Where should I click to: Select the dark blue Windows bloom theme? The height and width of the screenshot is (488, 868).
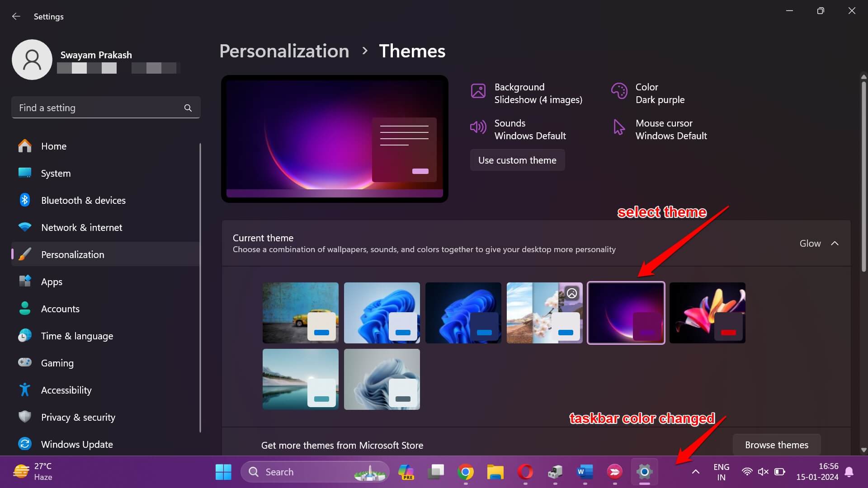[463, 313]
